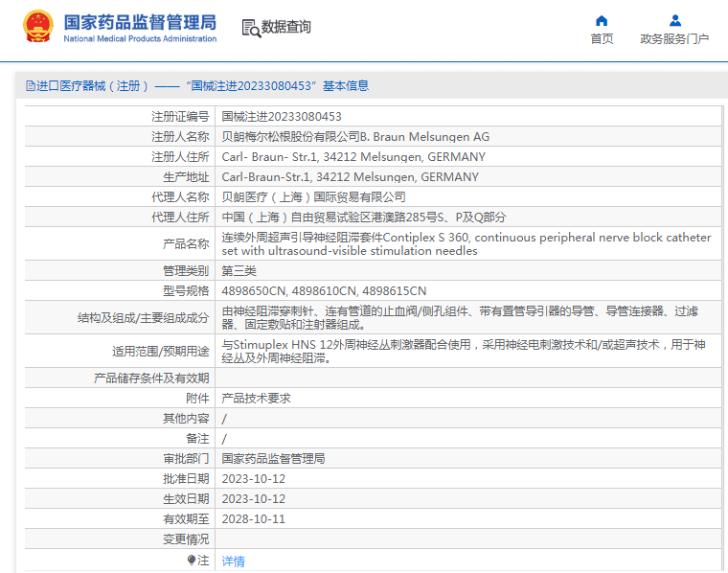Open 政务服务门户 portal link
The image size is (728, 573).
coord(674,39)
